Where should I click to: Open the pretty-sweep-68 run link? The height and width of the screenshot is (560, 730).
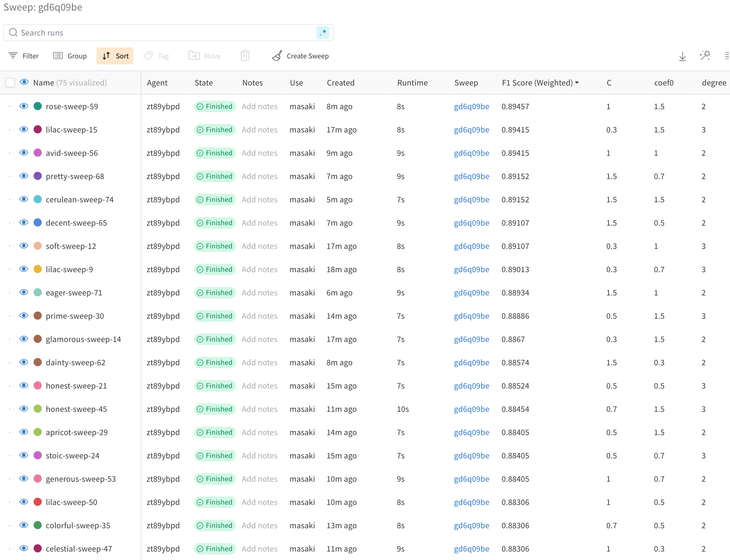tap(75, 177)
